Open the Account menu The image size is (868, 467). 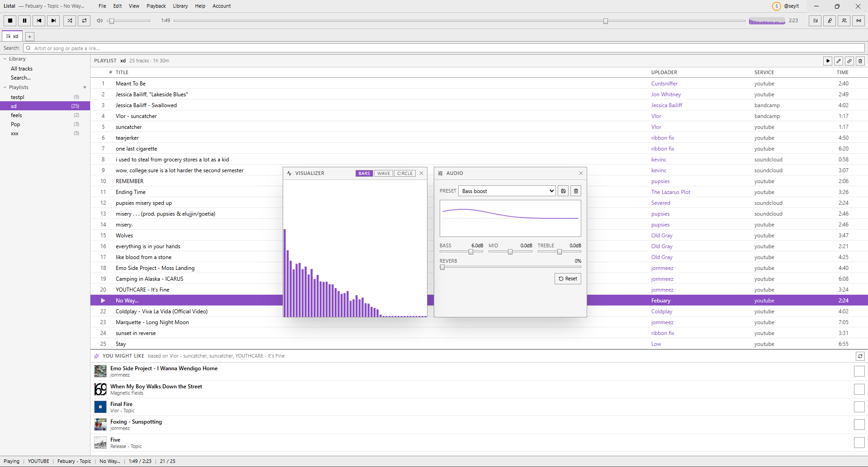[x=222, y=6]
